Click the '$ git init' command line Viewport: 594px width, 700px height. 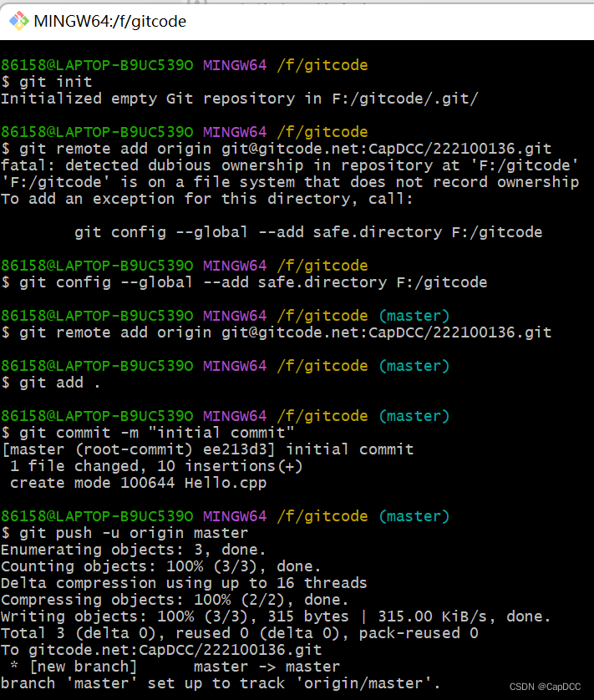tap(47, 82)
